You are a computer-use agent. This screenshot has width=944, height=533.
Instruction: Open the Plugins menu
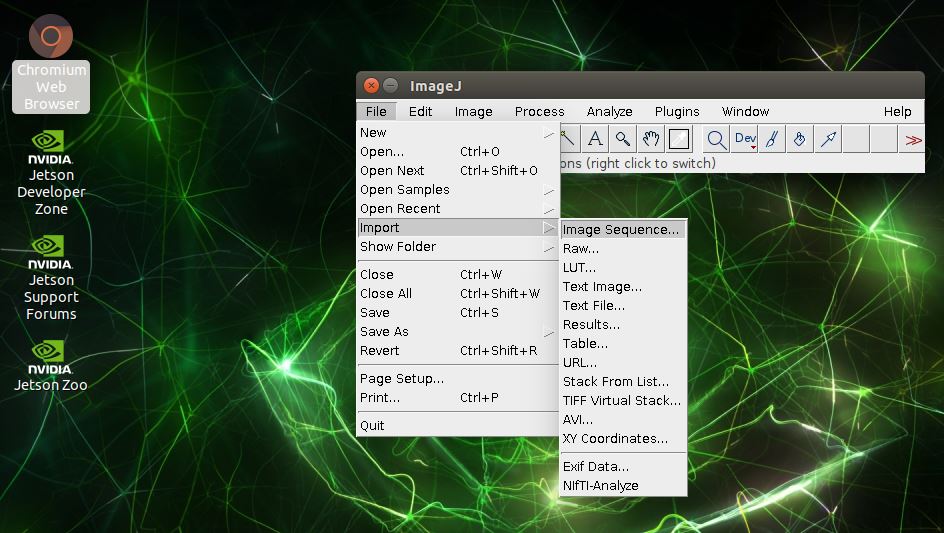[x=677, y=112]
